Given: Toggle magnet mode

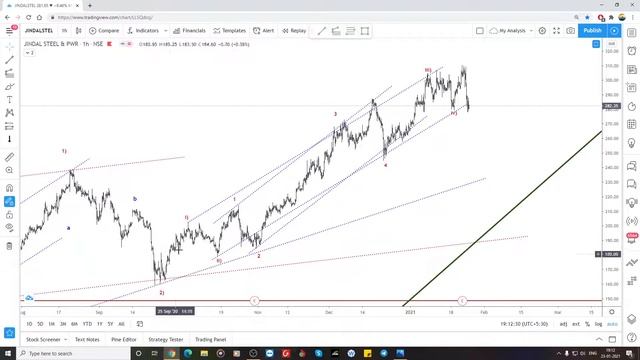Looking at the screenshot, I should click(x=9, y=188).
